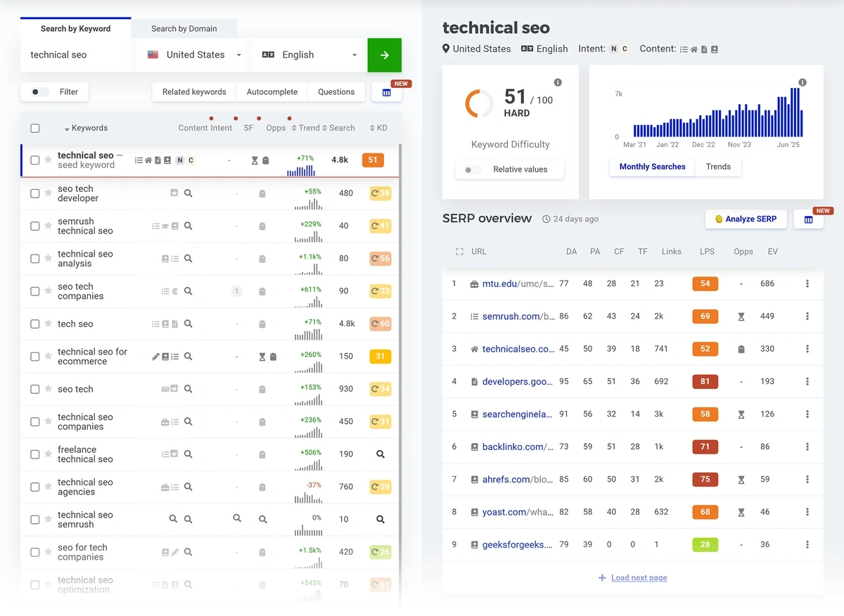The width and height of the screenshot is (844, 616).
Task: Click KD search icon for 'technical seo semrush'
Action: (x=381, y=520)
